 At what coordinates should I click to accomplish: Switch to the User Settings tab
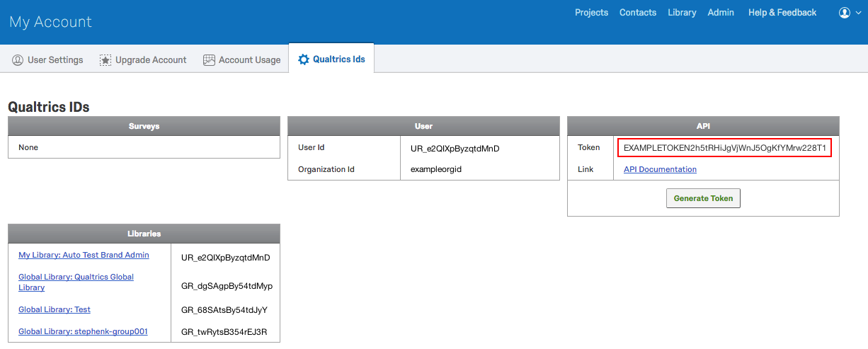[55, 60]
